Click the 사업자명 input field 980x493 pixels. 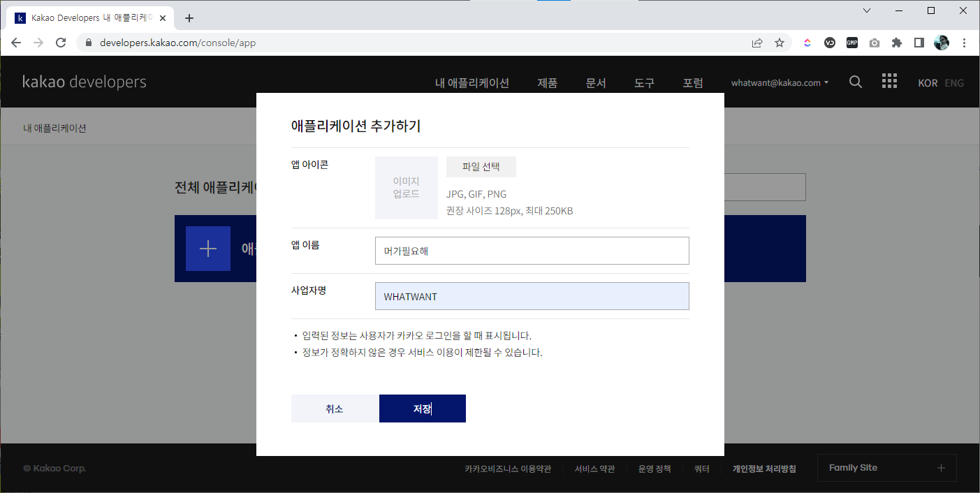point(532,296)
